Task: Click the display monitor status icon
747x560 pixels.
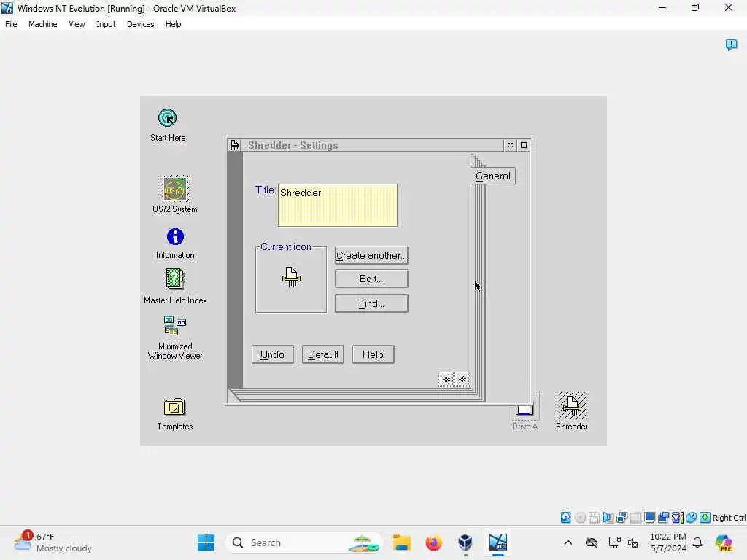Action: (649, 518)
